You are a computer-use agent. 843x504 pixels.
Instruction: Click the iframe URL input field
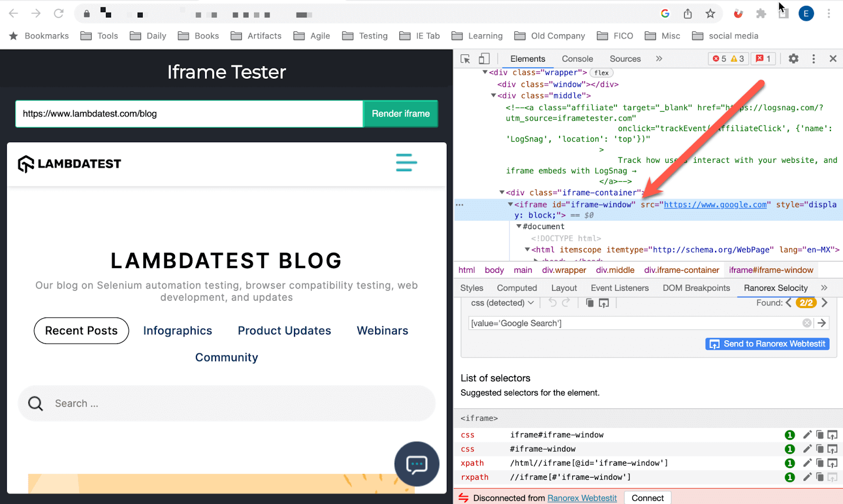(x=189, y=114)
